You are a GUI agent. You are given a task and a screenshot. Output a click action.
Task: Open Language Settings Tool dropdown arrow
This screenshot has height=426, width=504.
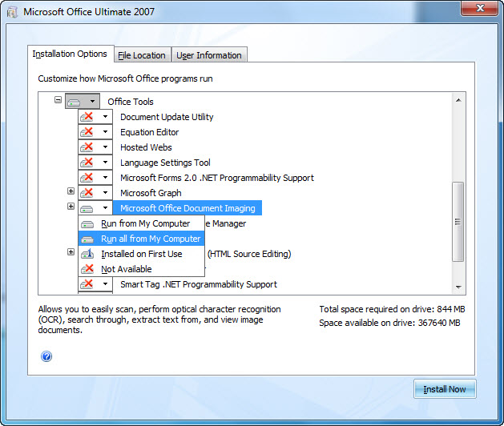point(105,163)
